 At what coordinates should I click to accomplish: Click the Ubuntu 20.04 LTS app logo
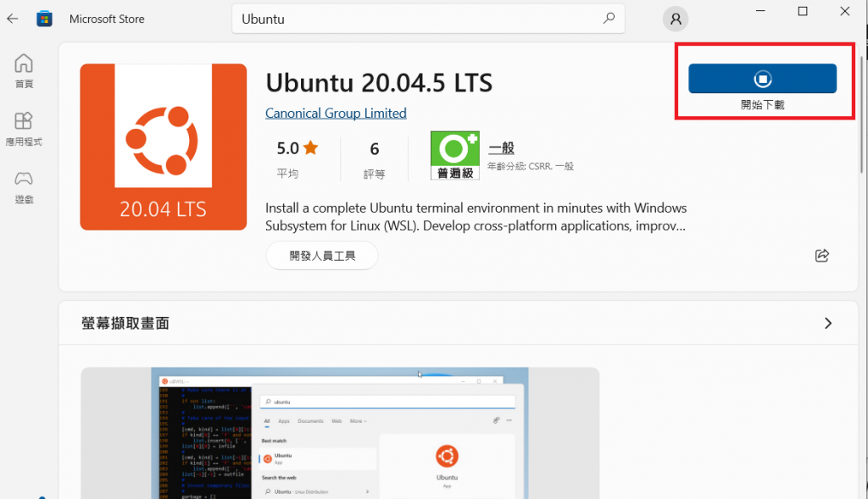pyautogui.click(x=164, y=147)
